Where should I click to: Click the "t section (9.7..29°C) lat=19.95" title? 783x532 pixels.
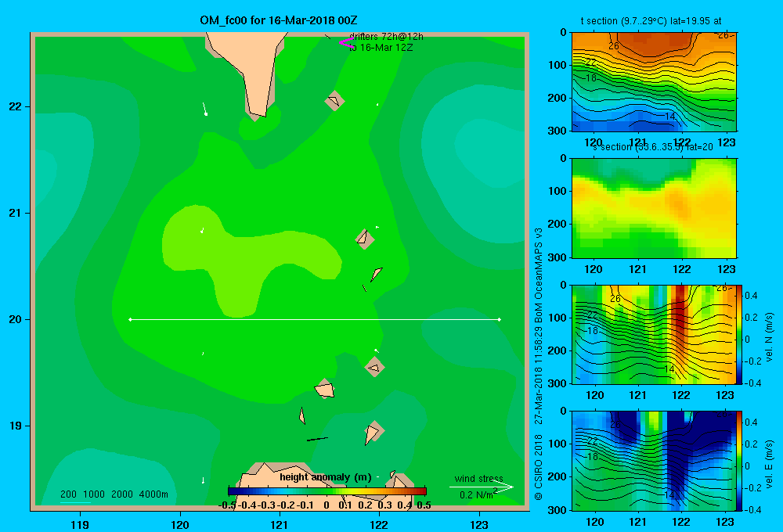point(651,21)
